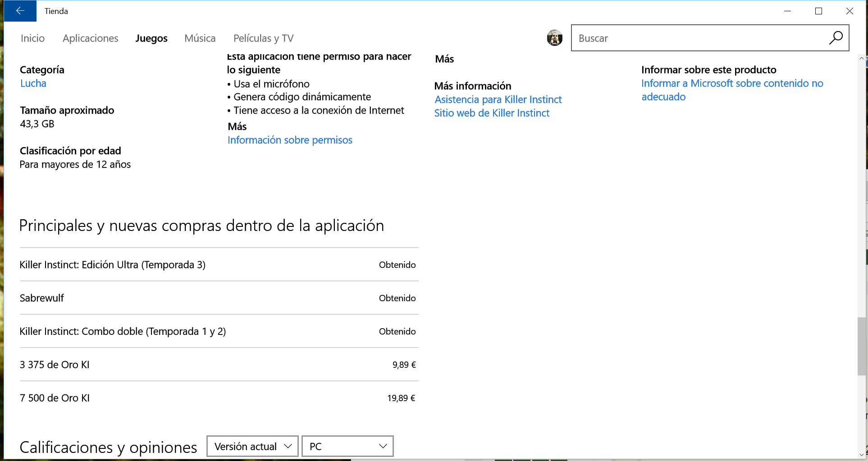Open Información sobre permisos link

pos(290,140)
